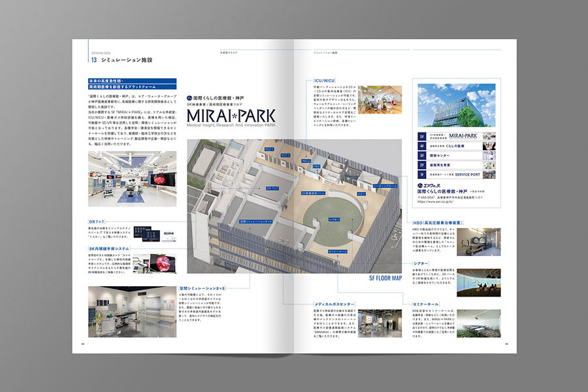Click the ミーティングルーム label on floor map

click(x=385, y=186)
